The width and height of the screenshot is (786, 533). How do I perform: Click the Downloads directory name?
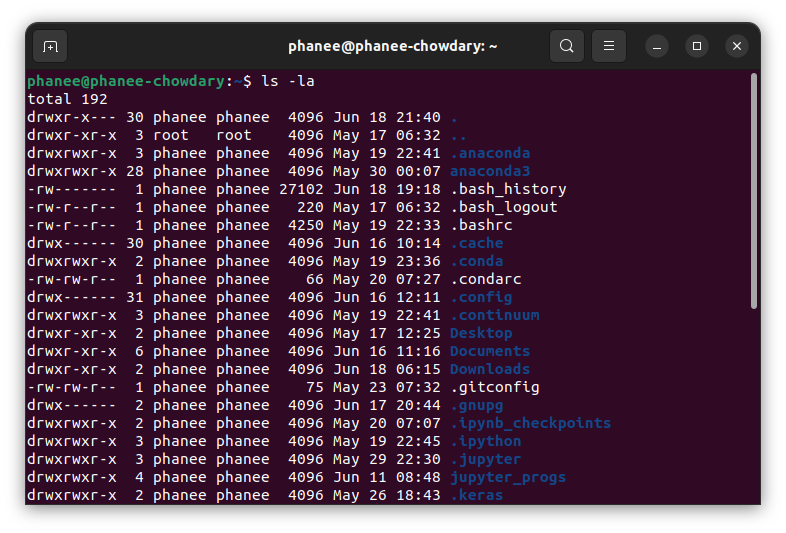pos(490,370)
